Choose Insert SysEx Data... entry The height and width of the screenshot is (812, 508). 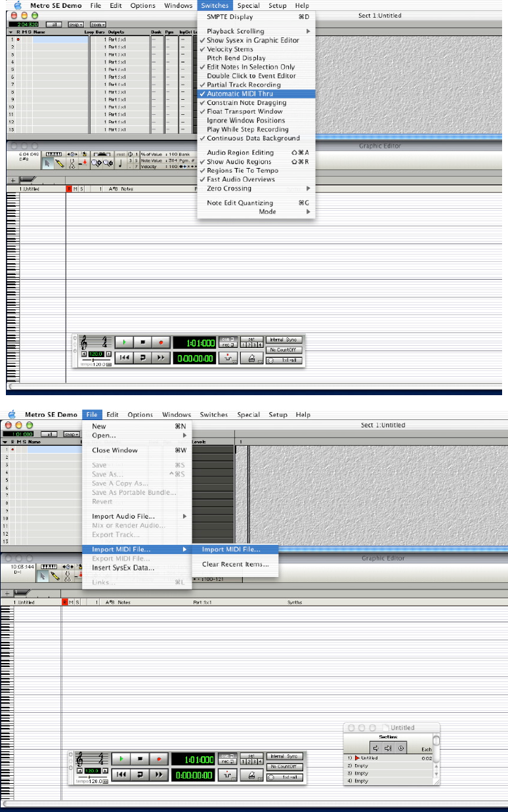[x=137, y=568]
